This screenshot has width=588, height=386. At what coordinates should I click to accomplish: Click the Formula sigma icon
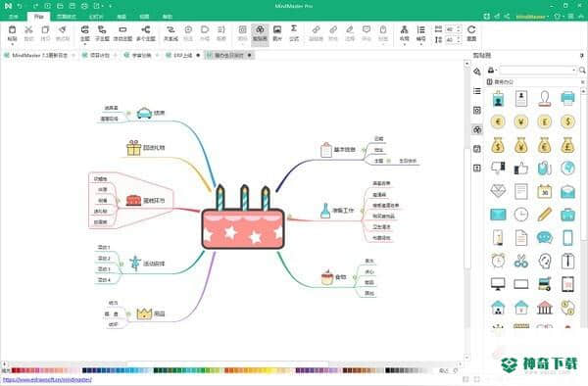pyautogui.click(x=294, y=33)
